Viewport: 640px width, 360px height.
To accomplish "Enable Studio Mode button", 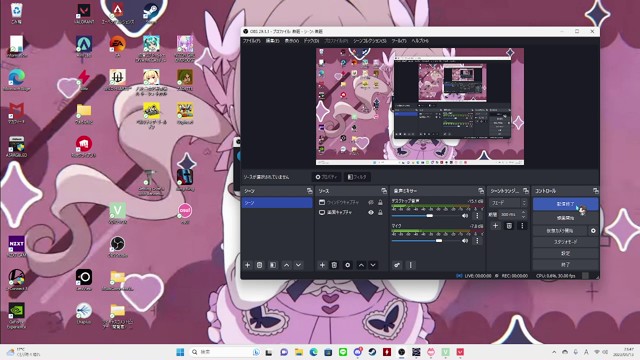I will tap(565, 242).
